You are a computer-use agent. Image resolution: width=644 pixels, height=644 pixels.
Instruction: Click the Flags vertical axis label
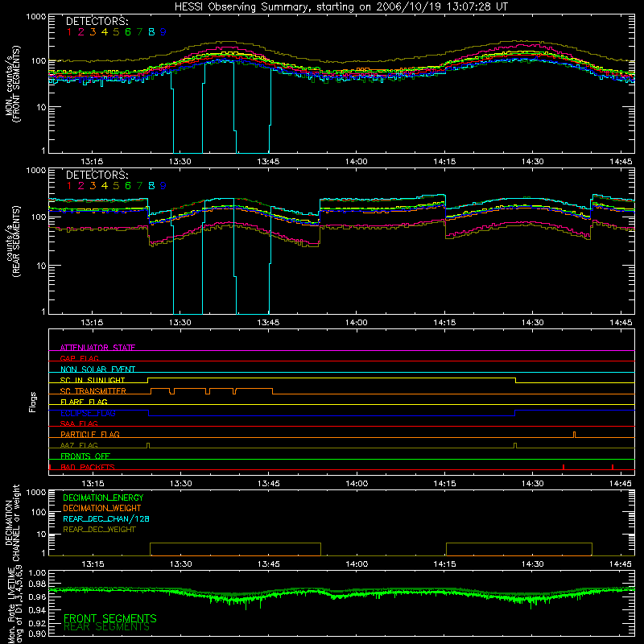[33, 402]
